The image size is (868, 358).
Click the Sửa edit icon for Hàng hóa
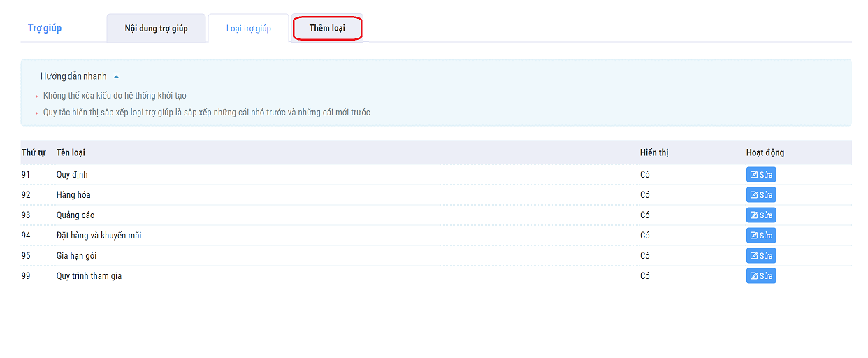coord(754,195)
